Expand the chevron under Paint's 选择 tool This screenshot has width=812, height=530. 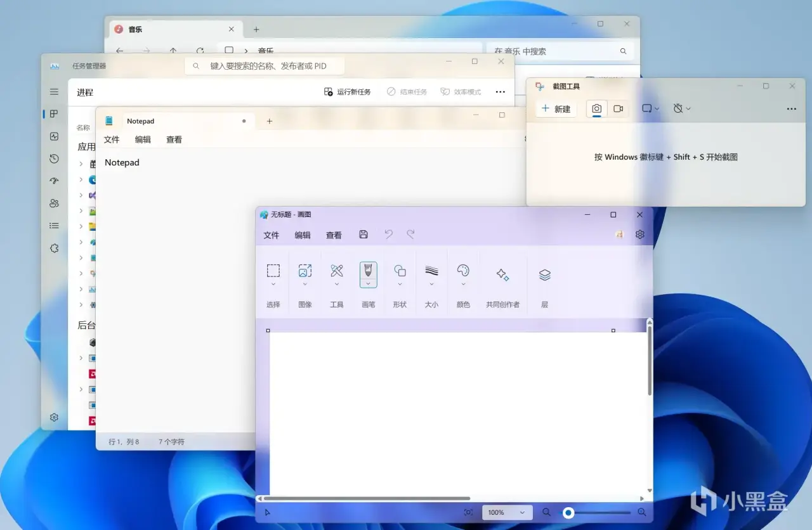[x=273, y=284]
